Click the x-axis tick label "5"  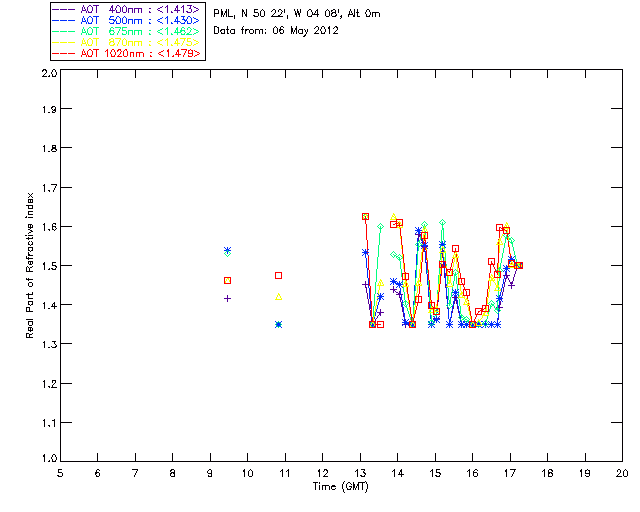tap(60, 473)
